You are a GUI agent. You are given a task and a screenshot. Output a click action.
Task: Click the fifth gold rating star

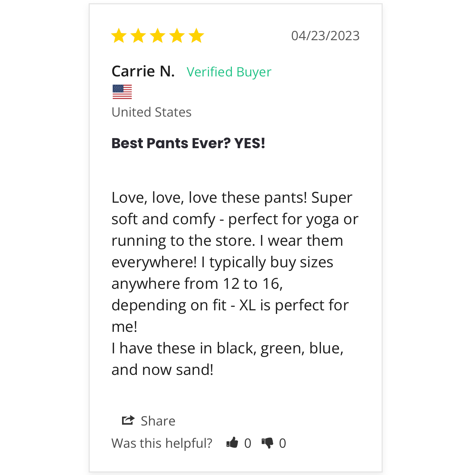click(196, 36)
